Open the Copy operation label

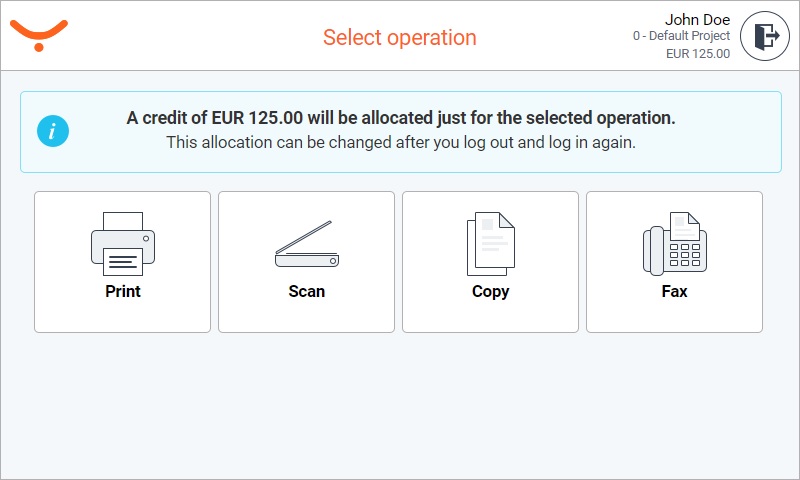pyautogui.click(x=490, y=292)
